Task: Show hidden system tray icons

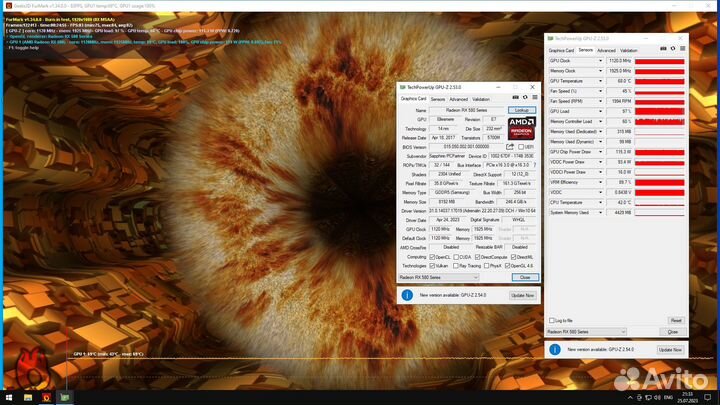Action: [x=630, y=397]
